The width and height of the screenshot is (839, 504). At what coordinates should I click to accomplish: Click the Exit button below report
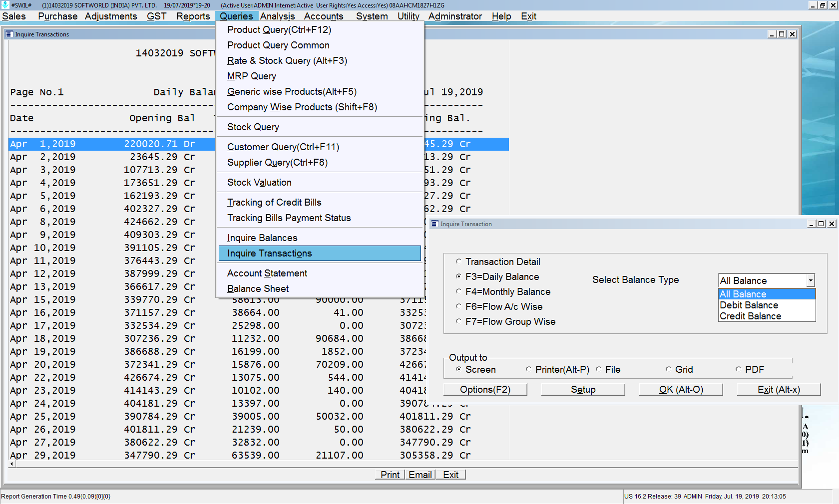click(450, 475)
